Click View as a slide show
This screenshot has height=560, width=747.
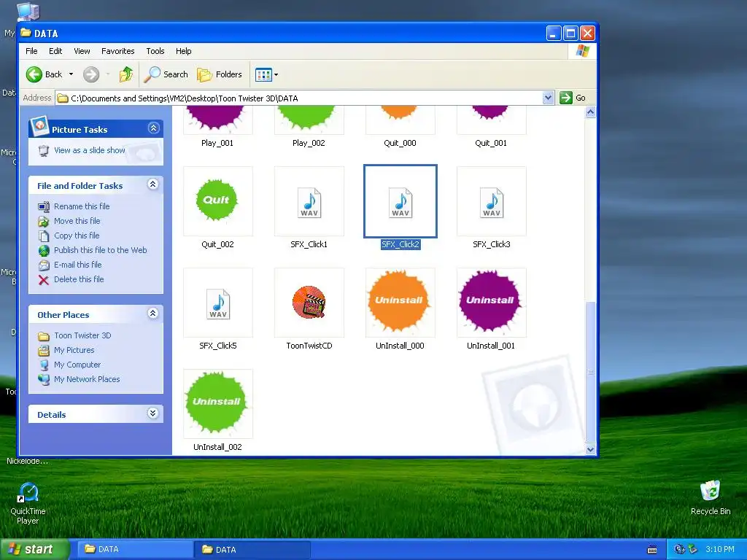[x=90, y=150]
